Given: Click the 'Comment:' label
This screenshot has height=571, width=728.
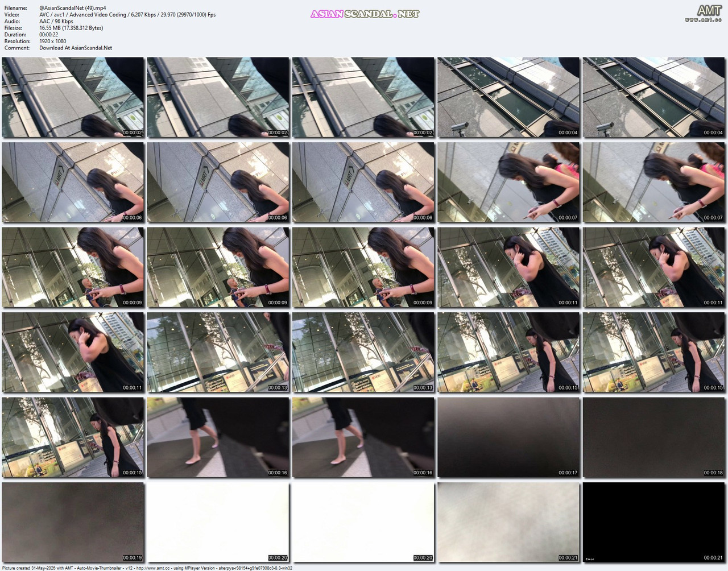Looking at the screenshot, I should [17, 48].
